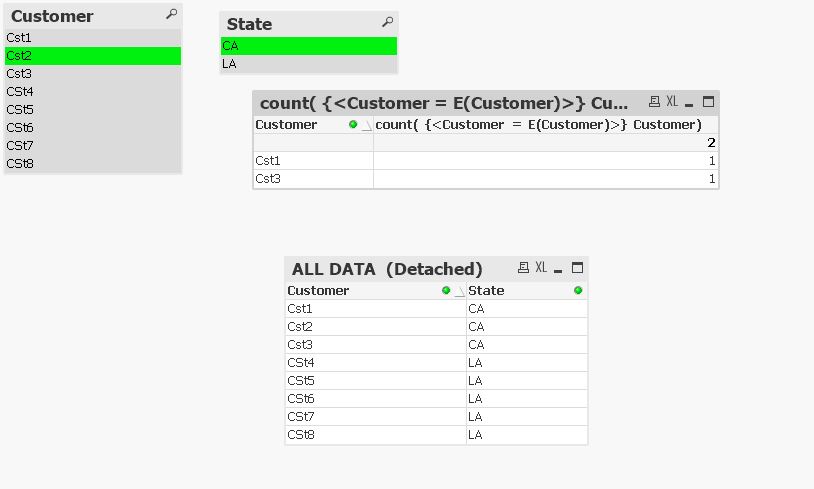The width and height of the screenshot is (814, 489).
Task: Print the count expression chart
Action: tap(654, 102)
